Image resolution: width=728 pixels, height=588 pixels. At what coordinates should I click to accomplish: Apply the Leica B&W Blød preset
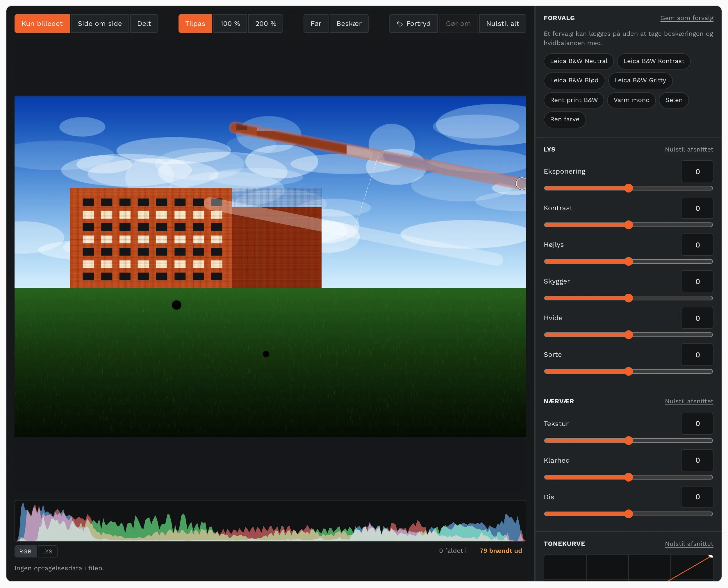point(574,81)
